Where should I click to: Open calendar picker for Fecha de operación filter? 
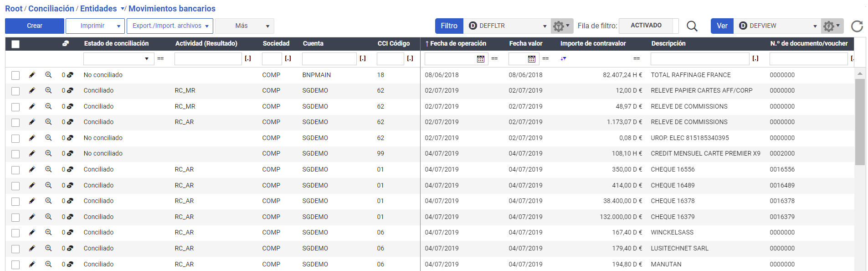coord(480,59)
